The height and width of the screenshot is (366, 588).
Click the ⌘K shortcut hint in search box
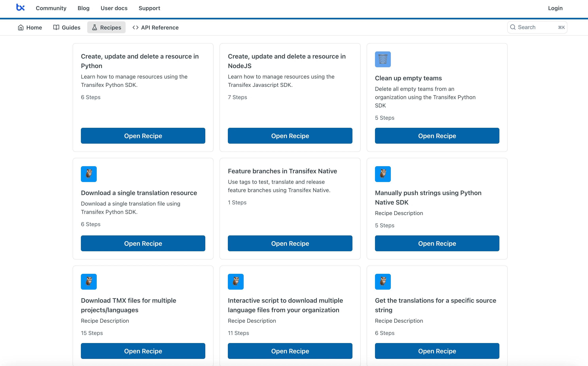(561, 27)
